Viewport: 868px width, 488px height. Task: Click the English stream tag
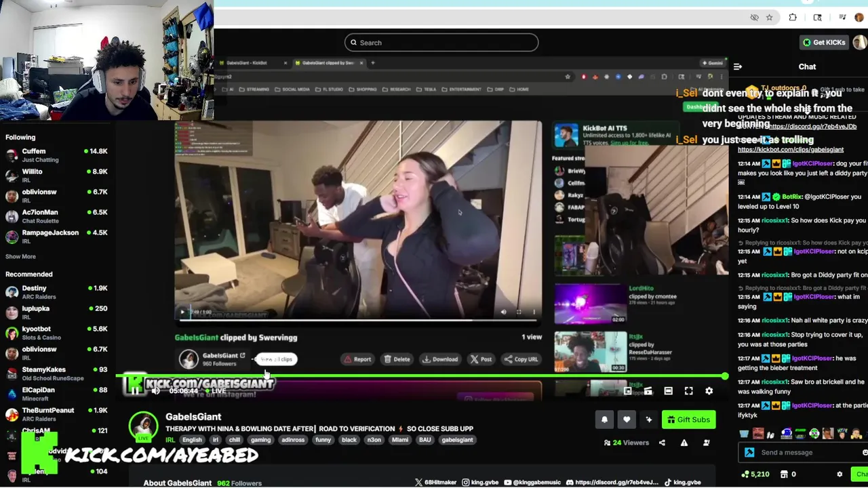click(x=192, y=440)
